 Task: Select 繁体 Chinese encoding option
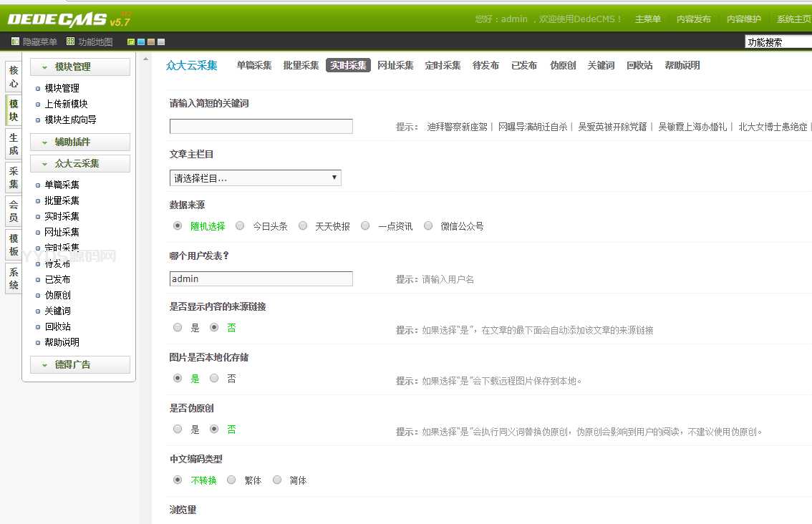pos(231,480)
